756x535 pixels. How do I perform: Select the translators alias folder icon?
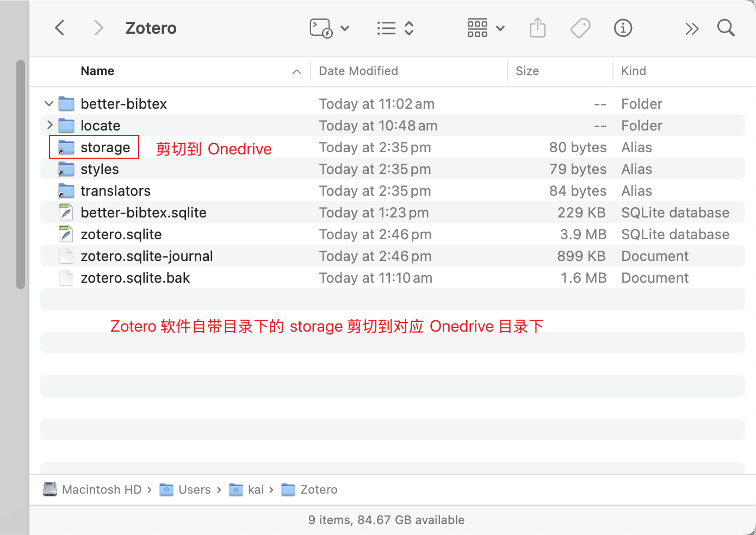click(x=66, y=191)
